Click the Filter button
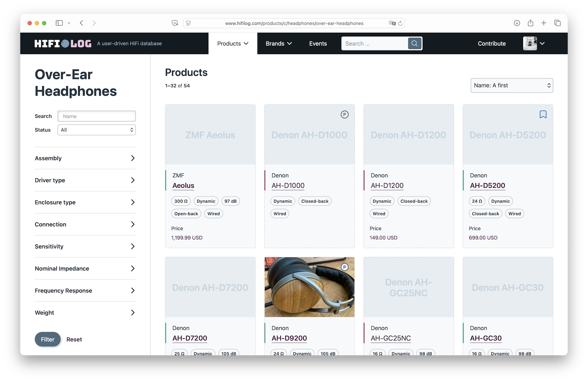 point(47,339)
